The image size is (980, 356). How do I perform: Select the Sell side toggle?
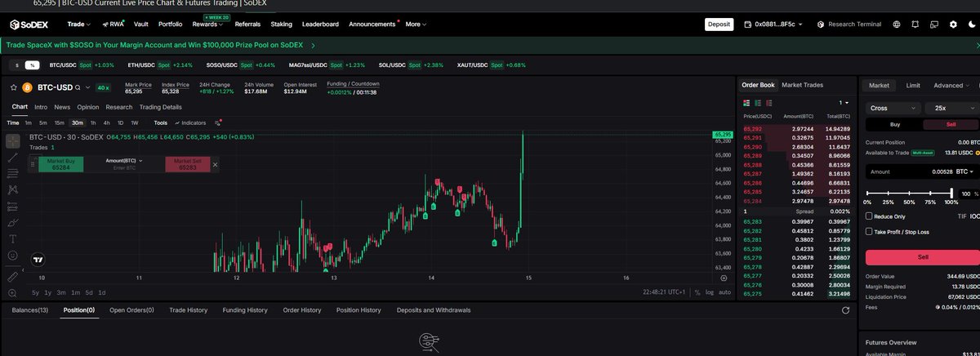[951, 124]
